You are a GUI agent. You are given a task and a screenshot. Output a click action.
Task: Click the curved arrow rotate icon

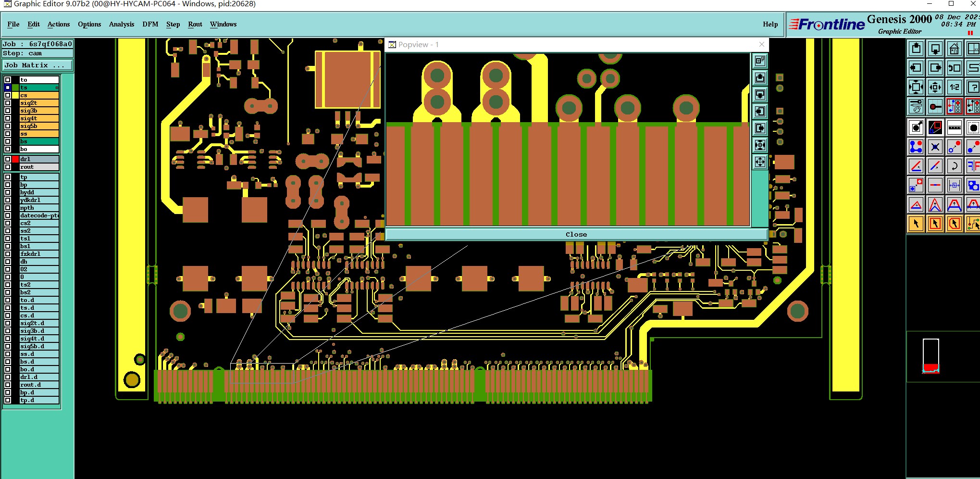tap(954, 166)
